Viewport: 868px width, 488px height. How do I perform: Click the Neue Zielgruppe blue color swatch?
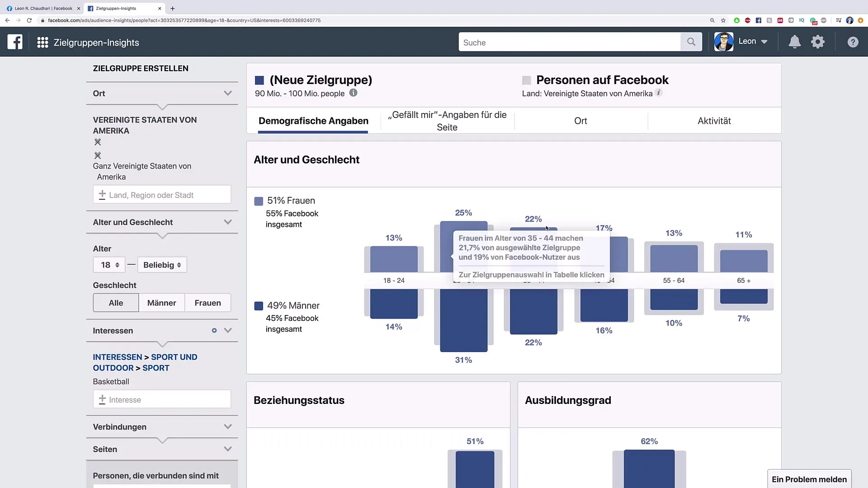click(x=259, y=80)
